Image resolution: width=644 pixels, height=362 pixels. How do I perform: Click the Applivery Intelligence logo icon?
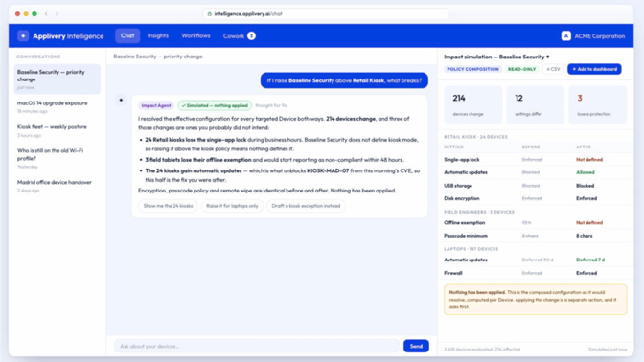tap(23, 36)
